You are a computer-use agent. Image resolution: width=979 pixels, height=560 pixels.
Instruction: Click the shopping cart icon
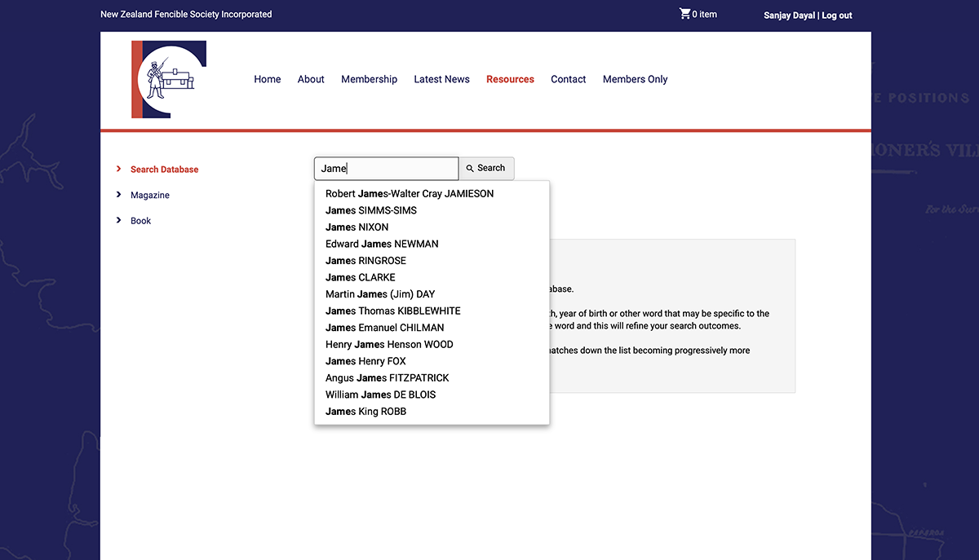(684, 14)
